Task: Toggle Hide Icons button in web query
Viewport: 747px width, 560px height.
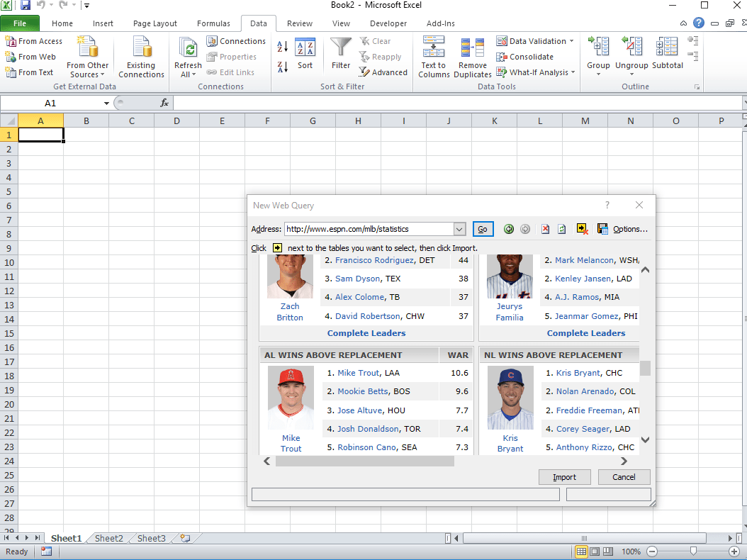Action: 582,229
